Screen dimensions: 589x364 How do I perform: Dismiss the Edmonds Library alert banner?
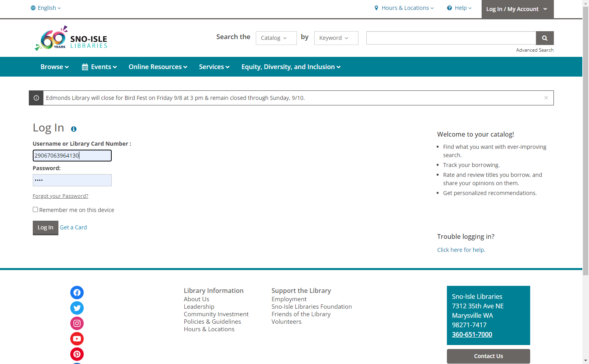[546, 98]
